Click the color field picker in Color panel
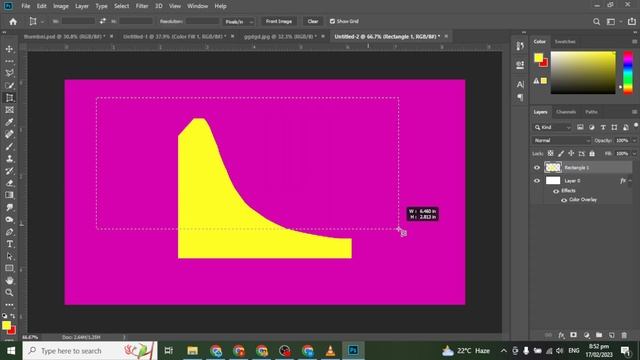 (583, 73)
